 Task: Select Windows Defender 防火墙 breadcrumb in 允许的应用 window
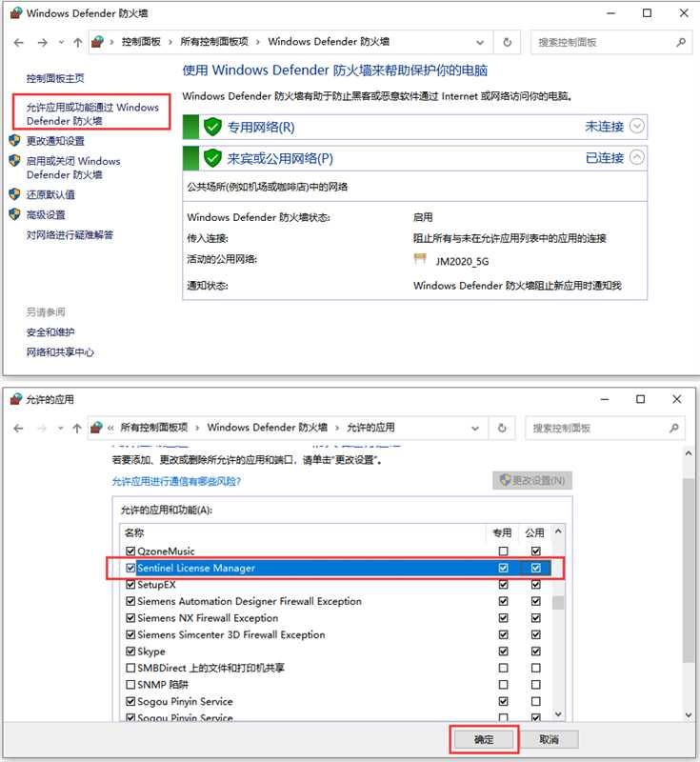pos(268,427)
